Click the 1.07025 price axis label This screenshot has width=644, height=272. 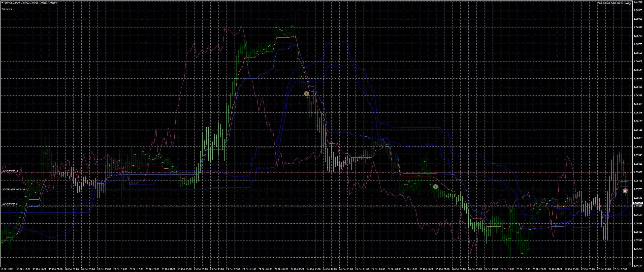coord(638,2)
